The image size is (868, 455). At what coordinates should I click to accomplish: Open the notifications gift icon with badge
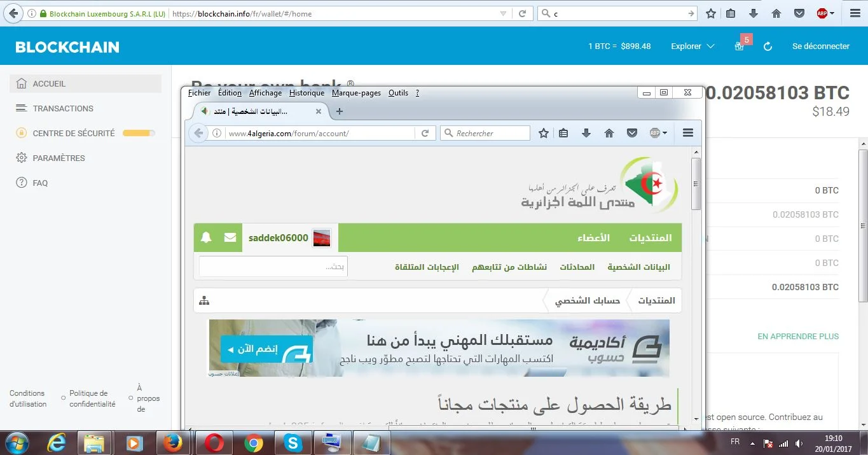[739, 46]
